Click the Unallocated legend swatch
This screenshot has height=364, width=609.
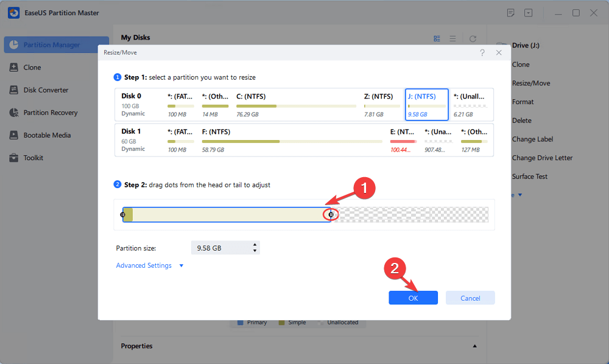[x=320, y=323]
